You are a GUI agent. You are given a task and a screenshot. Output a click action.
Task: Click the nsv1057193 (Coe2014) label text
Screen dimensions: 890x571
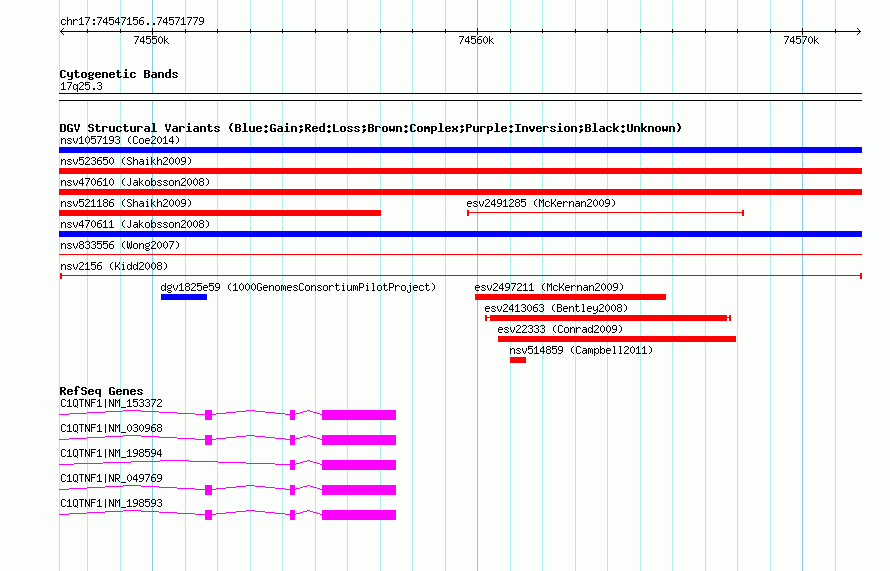coord(120,140)
